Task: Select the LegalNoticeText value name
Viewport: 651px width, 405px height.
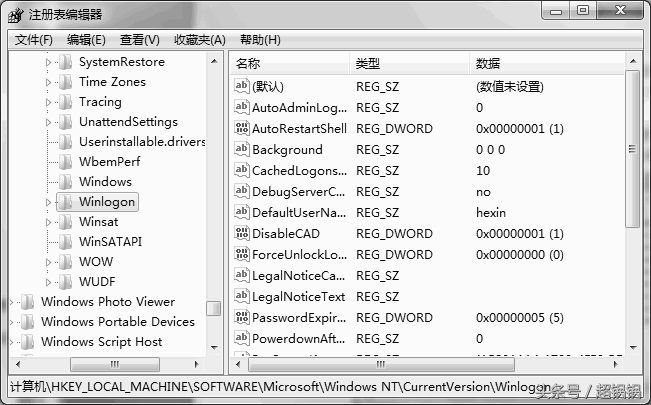Action: [x=299, y=297]
